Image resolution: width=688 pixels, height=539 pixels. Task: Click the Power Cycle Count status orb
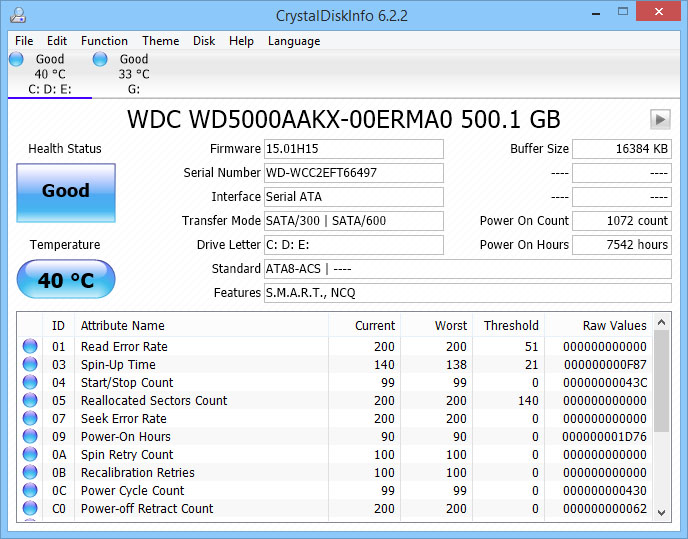pos(30,491)
